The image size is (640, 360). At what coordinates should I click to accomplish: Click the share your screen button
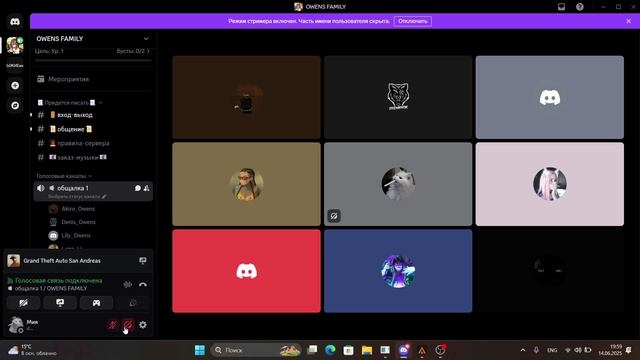[x=60, y=303]
